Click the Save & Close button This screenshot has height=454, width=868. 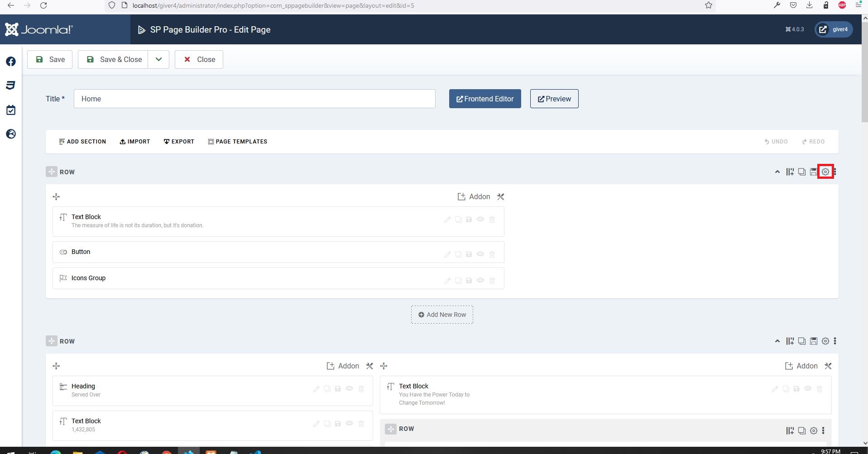113,60
